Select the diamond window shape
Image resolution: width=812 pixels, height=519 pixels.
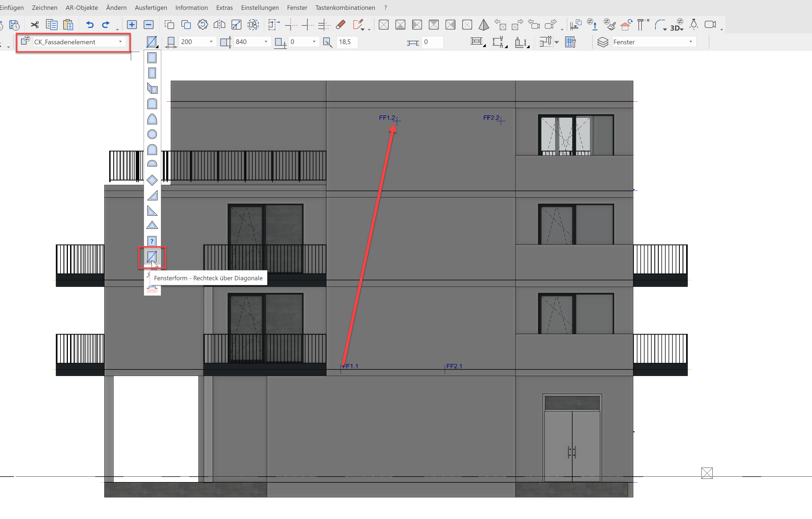[x=152, y=180]
